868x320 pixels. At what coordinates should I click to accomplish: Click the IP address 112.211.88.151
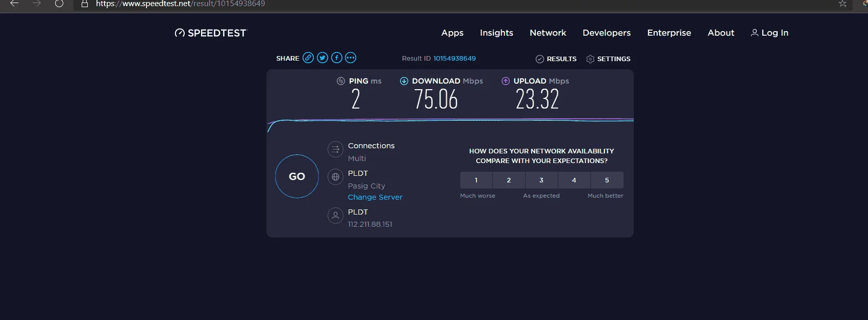370,224
